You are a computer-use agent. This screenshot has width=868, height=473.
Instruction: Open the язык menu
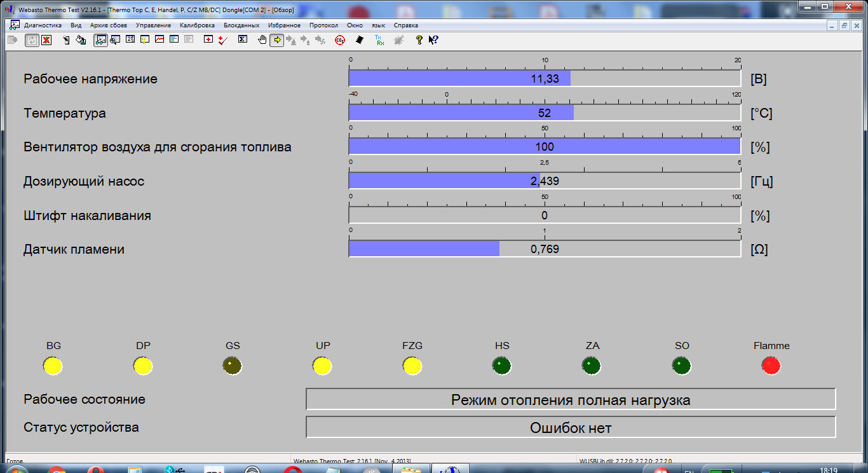378,25
